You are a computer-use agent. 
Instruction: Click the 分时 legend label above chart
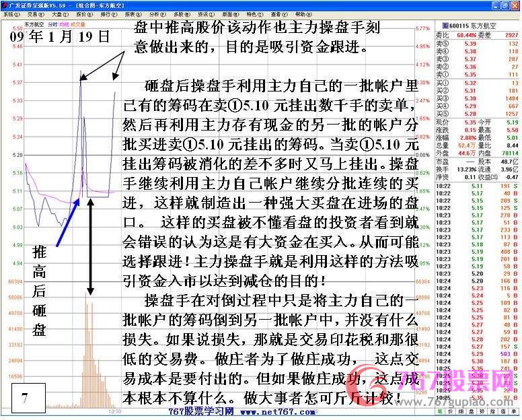52,25
